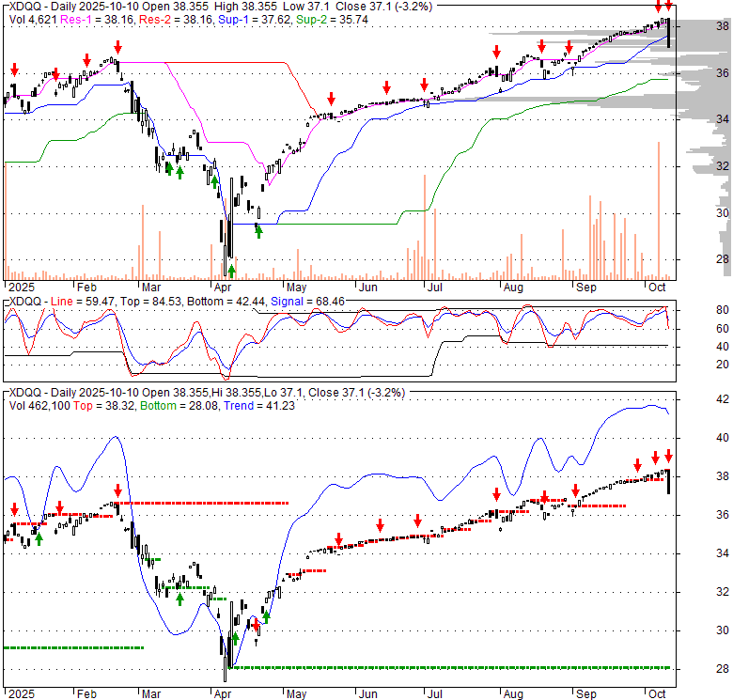Image resolution: width=733 pixels, height=700 pixels.
Task: Click the last red arrow at October in the bottom chart
Action: pos(668,455)
